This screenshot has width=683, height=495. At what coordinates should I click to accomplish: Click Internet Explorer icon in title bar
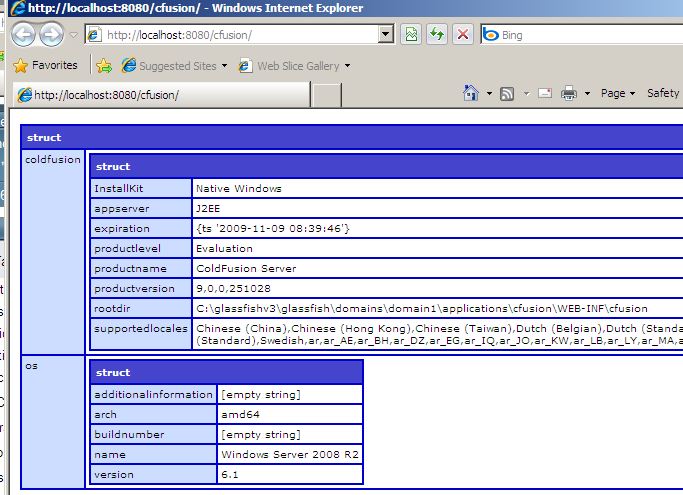[x=18, y=8]
